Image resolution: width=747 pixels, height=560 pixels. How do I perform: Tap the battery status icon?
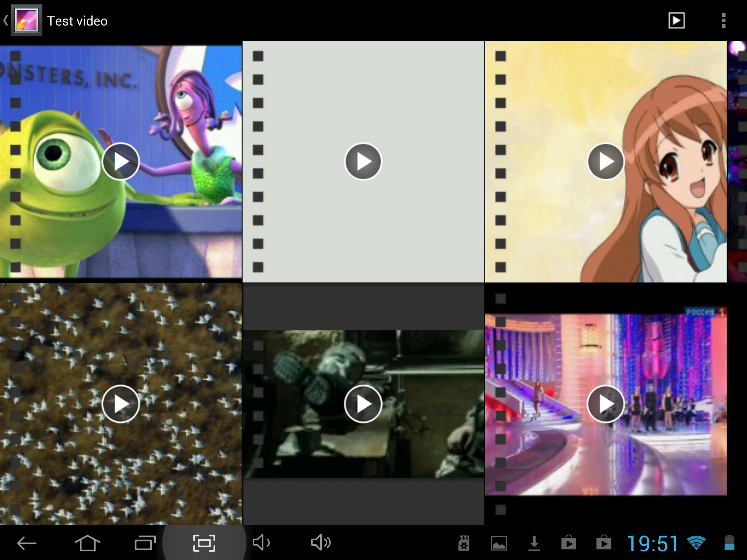(x=729, y=542)
